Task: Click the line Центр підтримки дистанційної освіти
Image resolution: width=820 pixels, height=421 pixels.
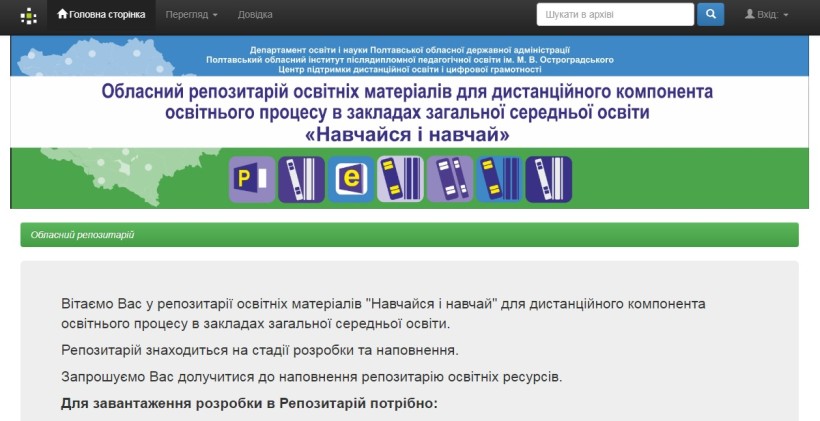Action: (x=409, y=69)
